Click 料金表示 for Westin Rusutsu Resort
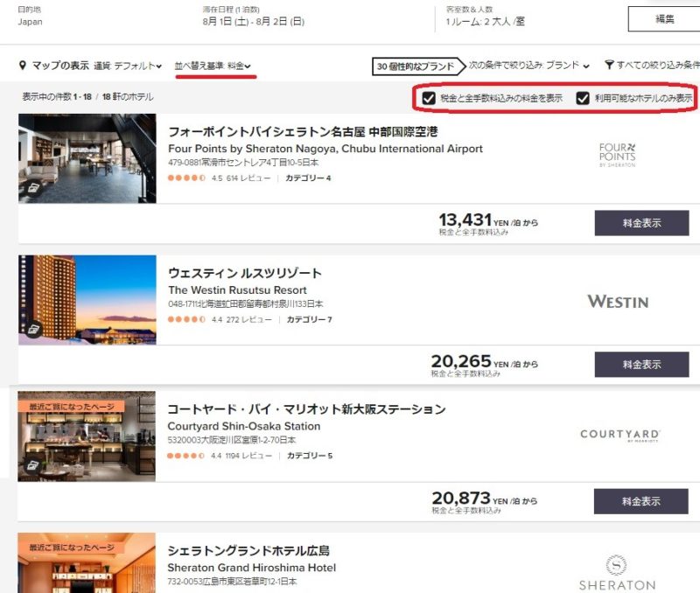Viewport: 700px width, 593px height. click(641, 365)
